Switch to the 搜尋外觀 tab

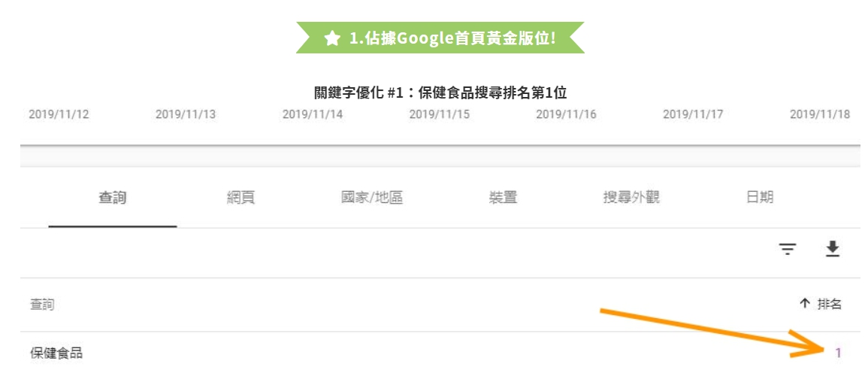tap(631, 198)
